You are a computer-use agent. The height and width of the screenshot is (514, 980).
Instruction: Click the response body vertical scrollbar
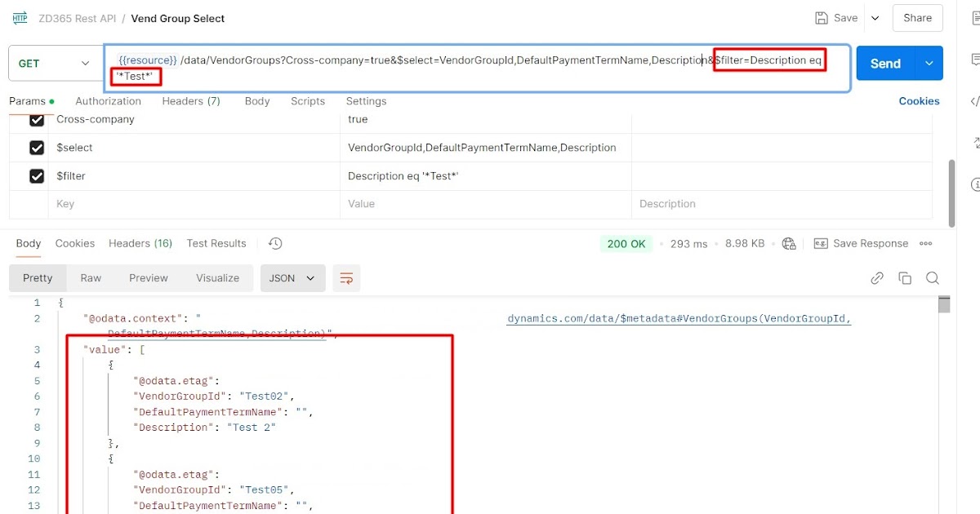tap(944, 305)
